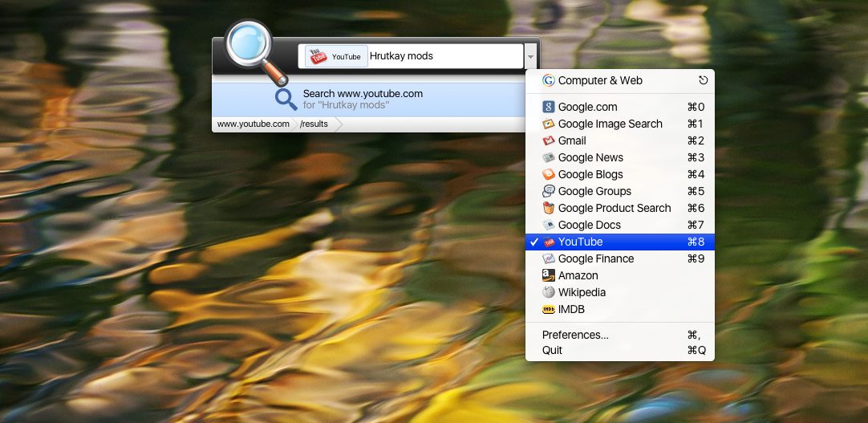Open the search engine dropdown arrow
The height and width of the screenshot is (423, 868).
click(x=531, y=56)
